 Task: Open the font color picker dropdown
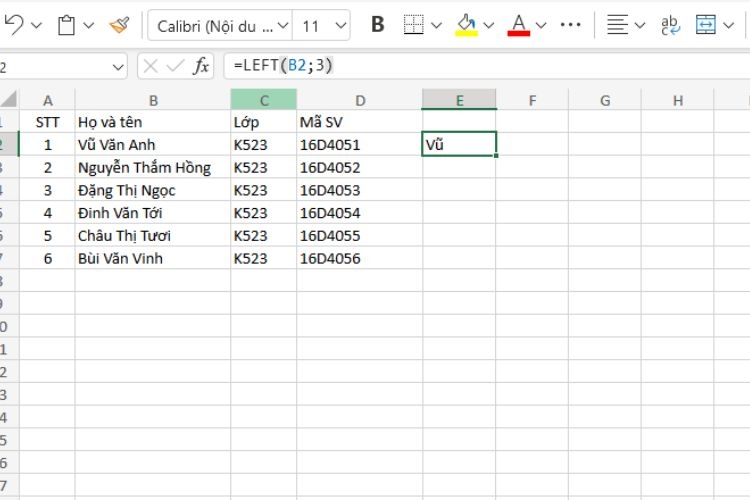click(541, 25)
